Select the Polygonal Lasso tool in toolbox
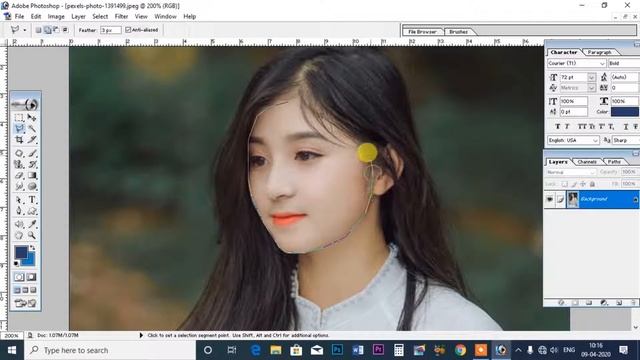 [x=19, y=129]
